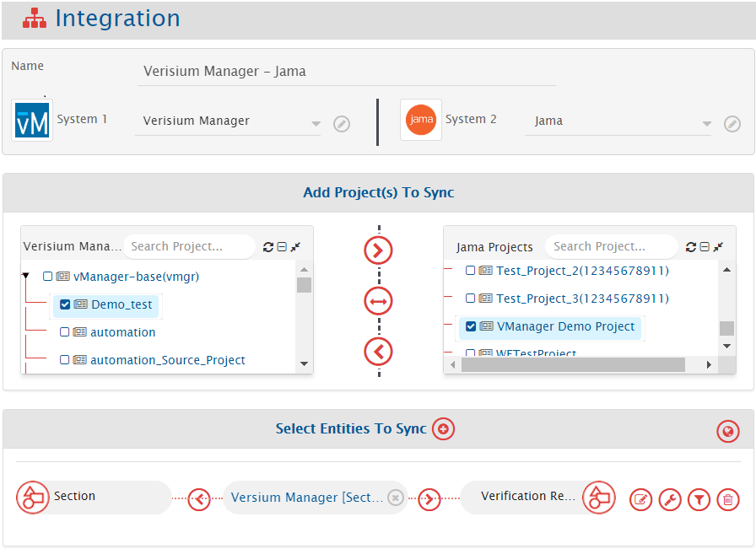The height and width of the screenshot is (549, 756).
Task: Select automation_Source_Project tree item
Action: tap(167, 360)
